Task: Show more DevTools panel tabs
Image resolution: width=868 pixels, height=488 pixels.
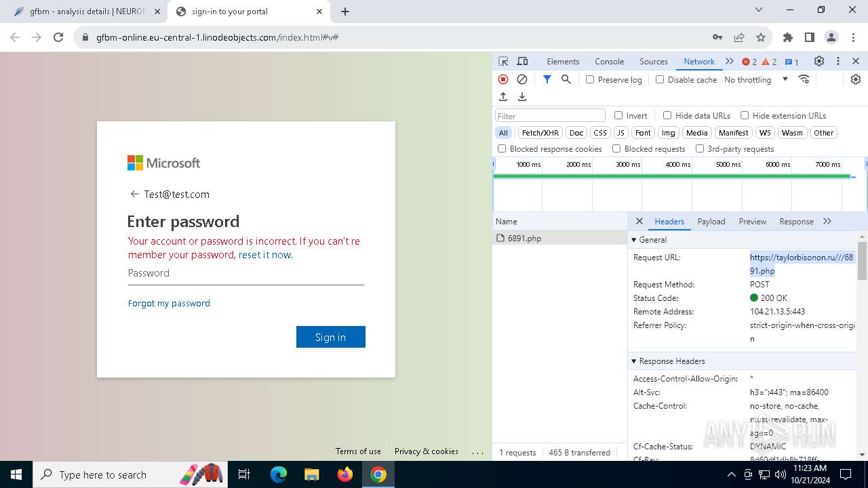Action: (730, 61)
